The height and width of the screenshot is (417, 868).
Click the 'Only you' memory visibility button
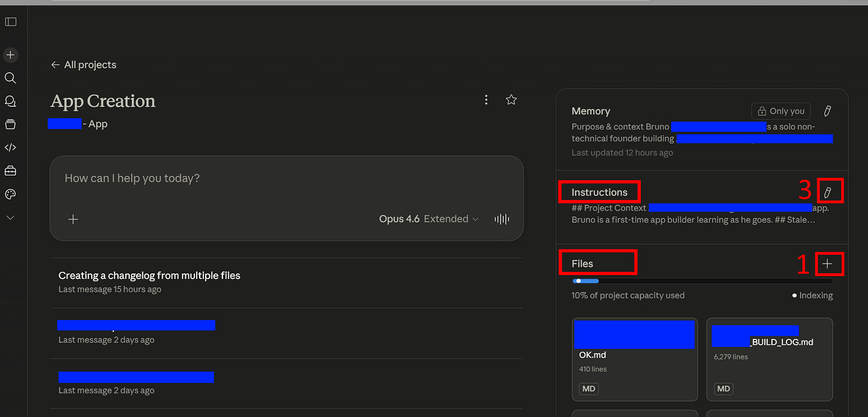782,111
